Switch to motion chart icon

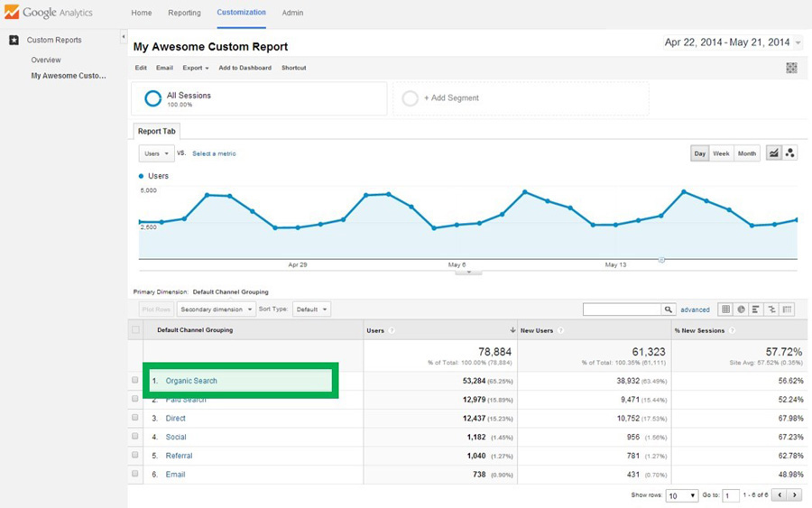click(790, 153)
